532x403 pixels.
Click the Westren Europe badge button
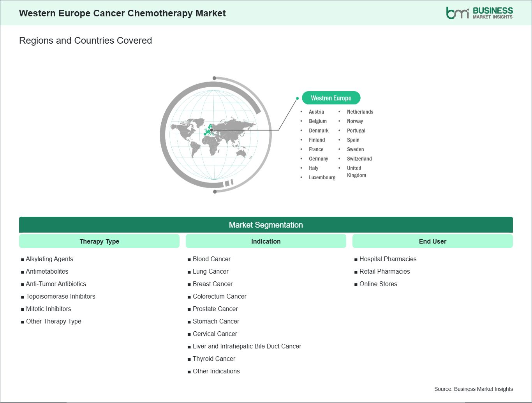coord(331,98)
